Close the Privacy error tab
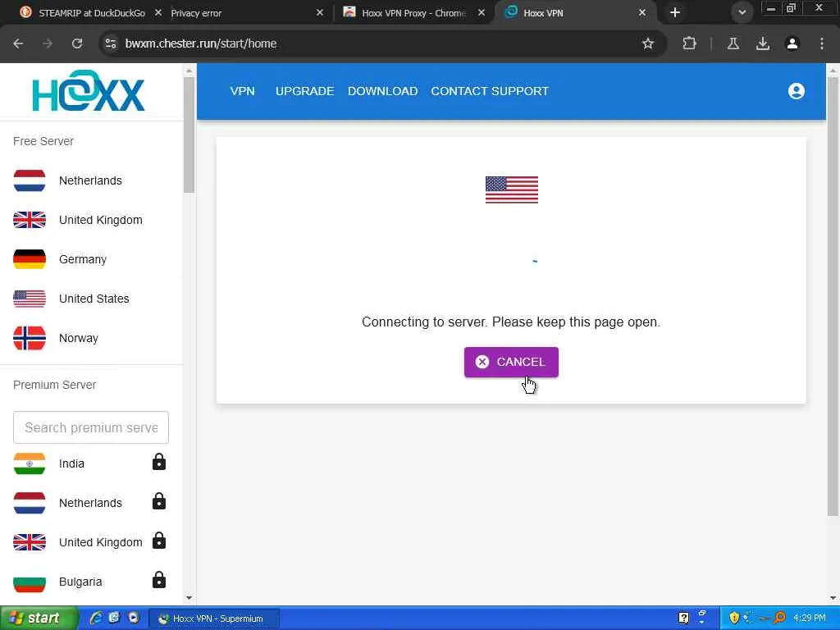840x630 pixels. pyautogui.click(x=320, y=12)
